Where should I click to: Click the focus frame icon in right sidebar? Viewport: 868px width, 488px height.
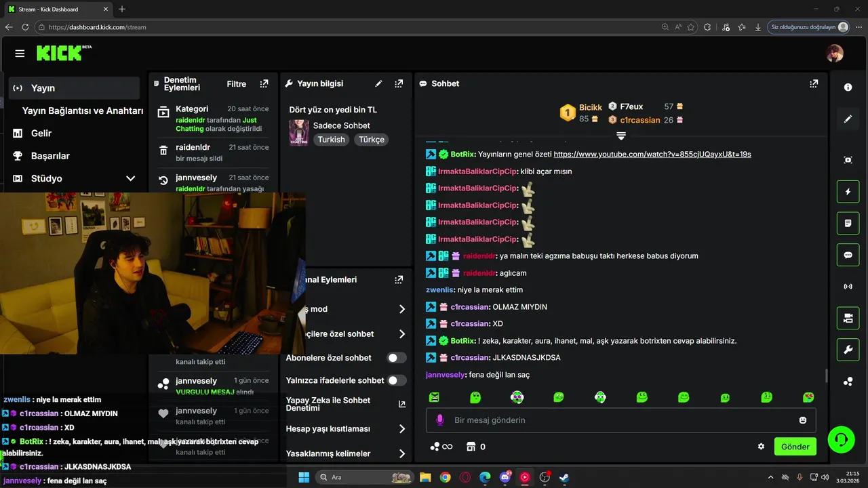coord(848,160)
